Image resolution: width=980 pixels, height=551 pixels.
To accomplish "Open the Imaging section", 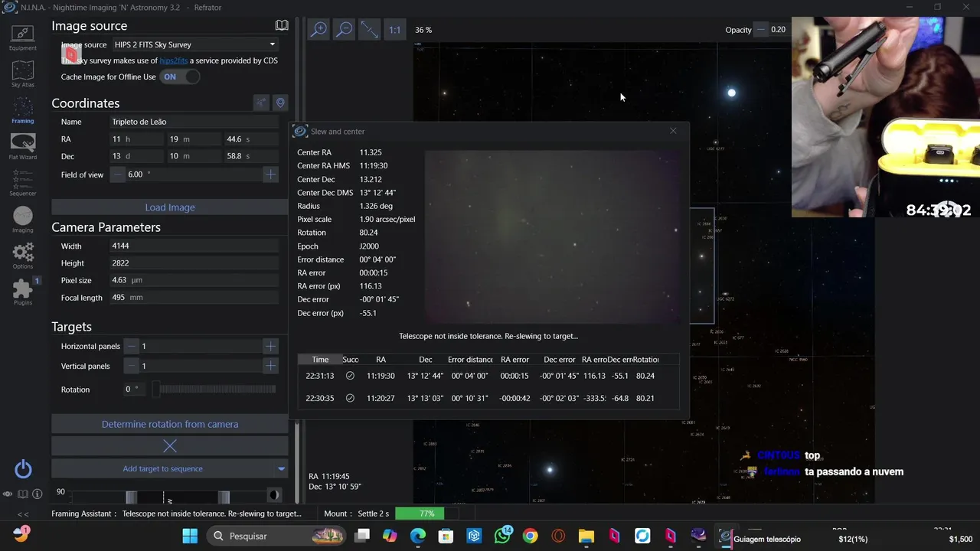I will 22,220.
